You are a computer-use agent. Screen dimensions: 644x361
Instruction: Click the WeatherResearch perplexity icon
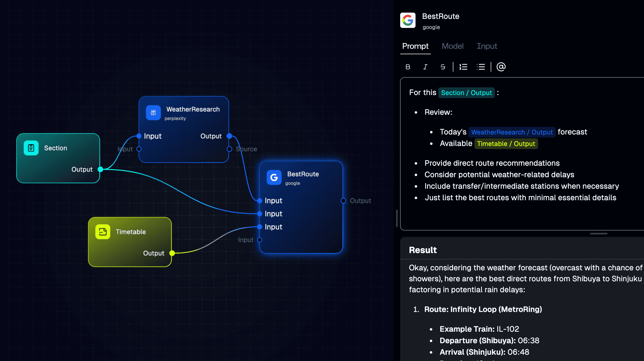[153, 113]
